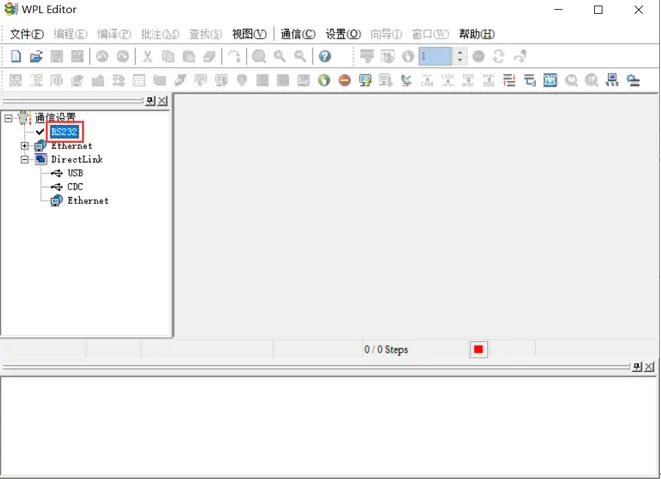Open a file with the folder icon
The width and height of the screenshot is (661, 479).
click(x=36, y=56)
